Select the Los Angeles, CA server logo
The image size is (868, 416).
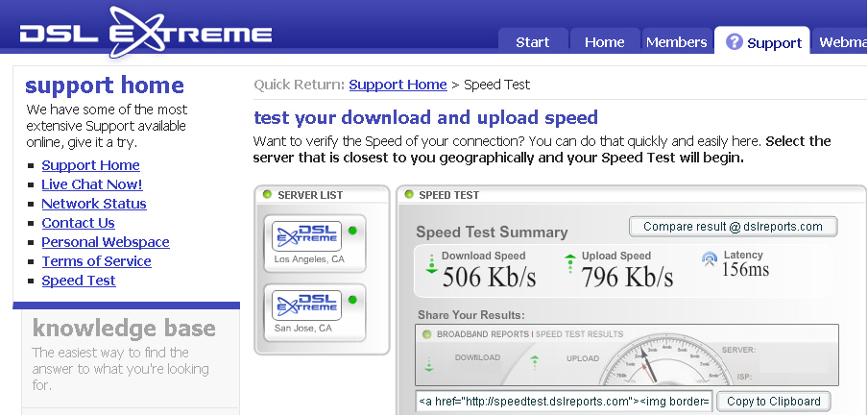(306, 236)
